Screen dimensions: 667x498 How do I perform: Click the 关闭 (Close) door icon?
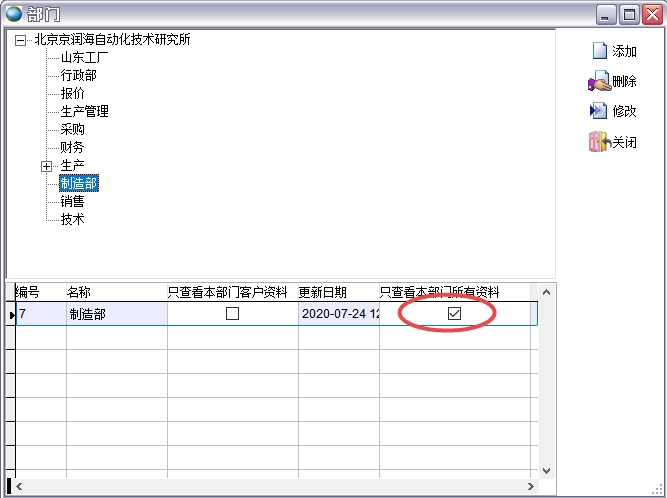pyautogui.click(x=599, y=142)
